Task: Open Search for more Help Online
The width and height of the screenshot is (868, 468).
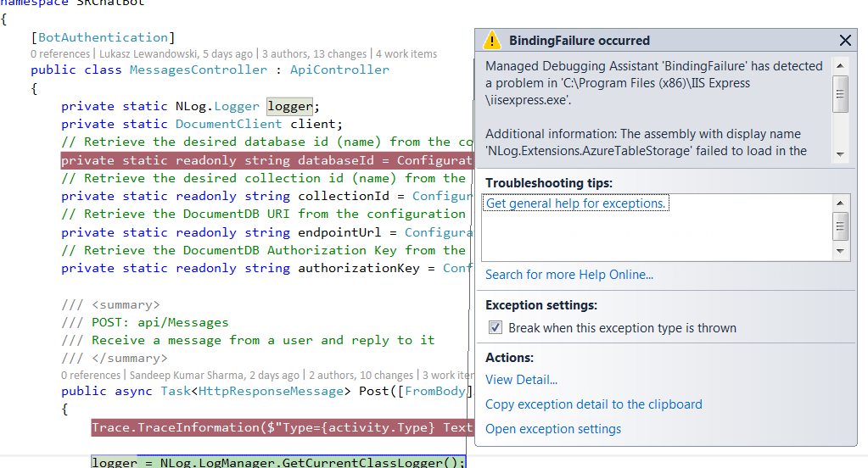Action: coord(569,275)
